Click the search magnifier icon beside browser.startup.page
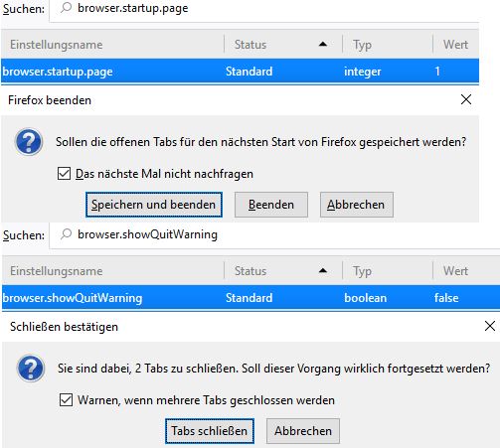The height and width of the screenshot is (448, 500). tap(66, 8)
